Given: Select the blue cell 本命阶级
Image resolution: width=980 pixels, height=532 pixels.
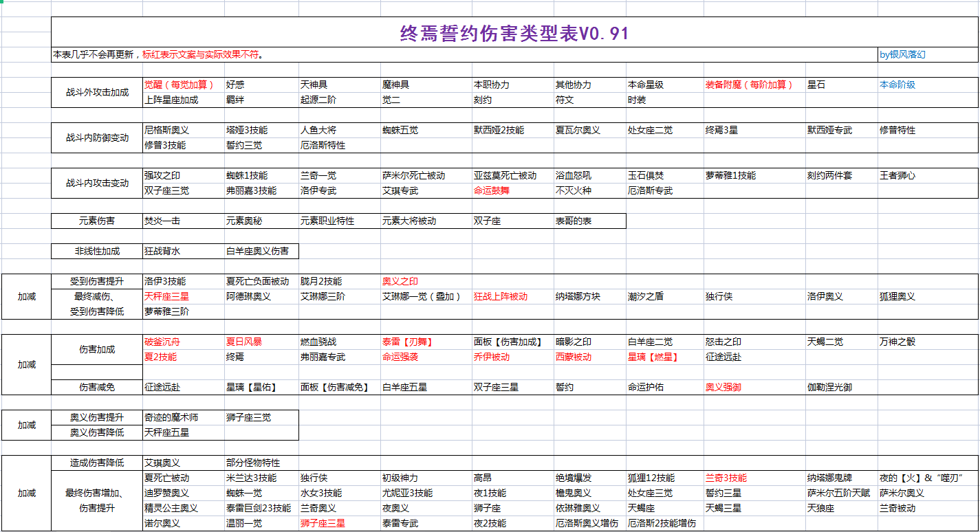Looking at the screenshot, I should click(928, 85).
